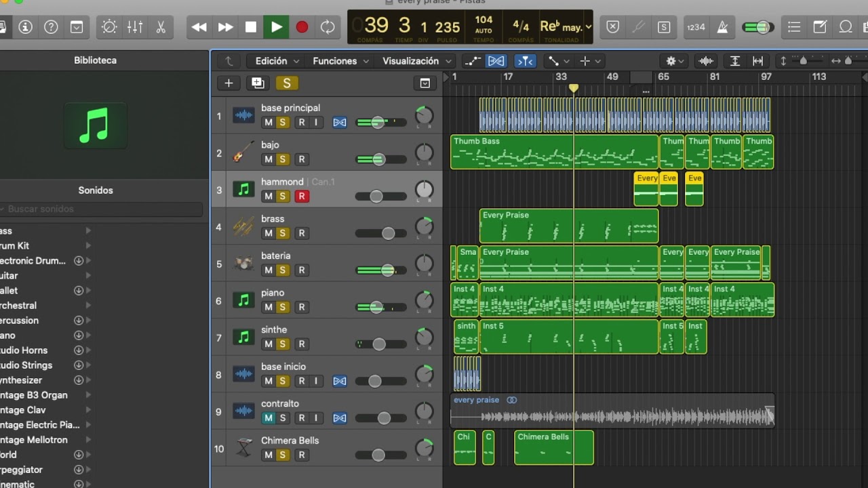The height and width of the screenshot is (488, 868).
Task: Click the Rewind transport button
Action: 199,27
